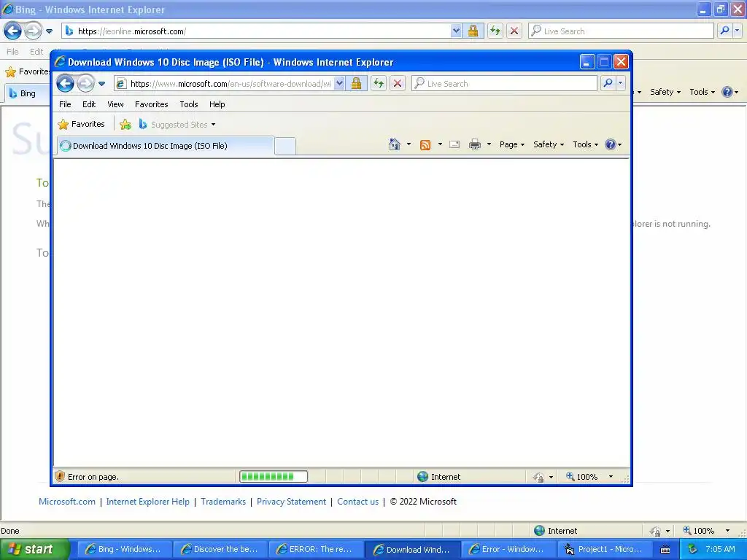Minimize the Download Windows 10 window
This screenshot has height=560, width=747.
(587, 62)
